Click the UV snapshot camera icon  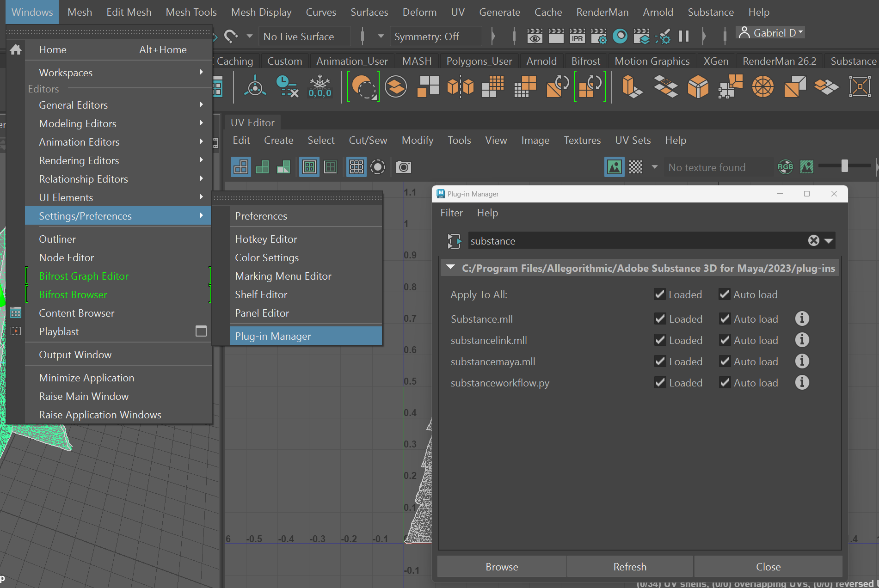(x=404, y=167)
